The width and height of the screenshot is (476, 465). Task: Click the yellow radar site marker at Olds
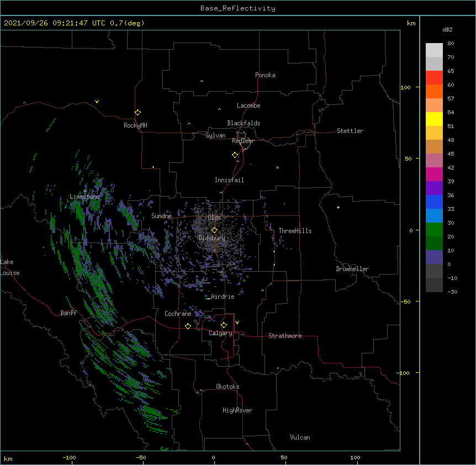click(x=214, y=230)
